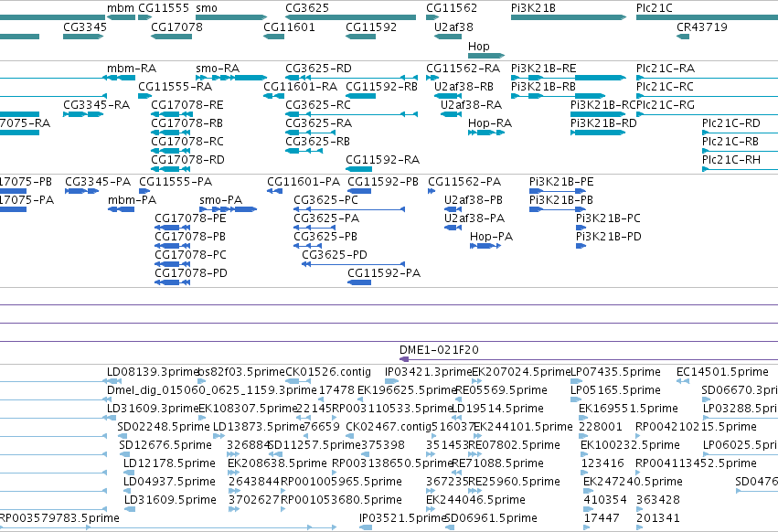Viewport: 778px width, 532px height.
Task: Click the CG3625-RA transcript
Action: (x=311, y=133)
